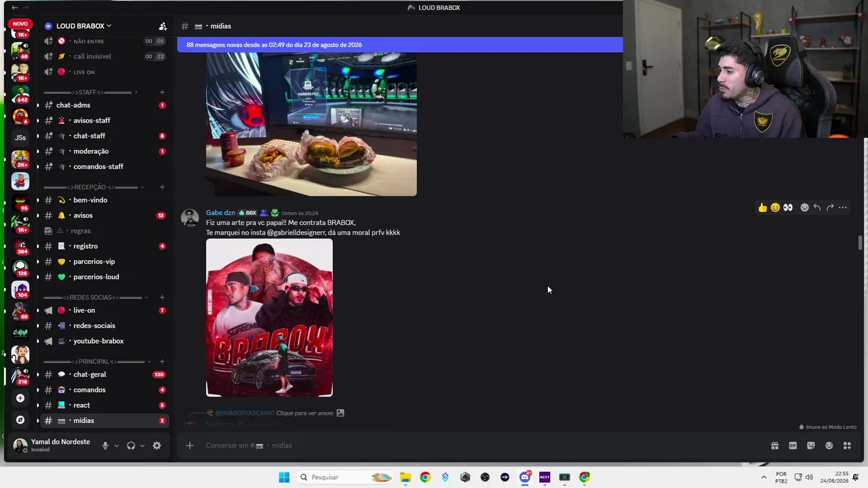
Task: Open the invite people icon
Action: pyautogui.click(x=163, y=26)
